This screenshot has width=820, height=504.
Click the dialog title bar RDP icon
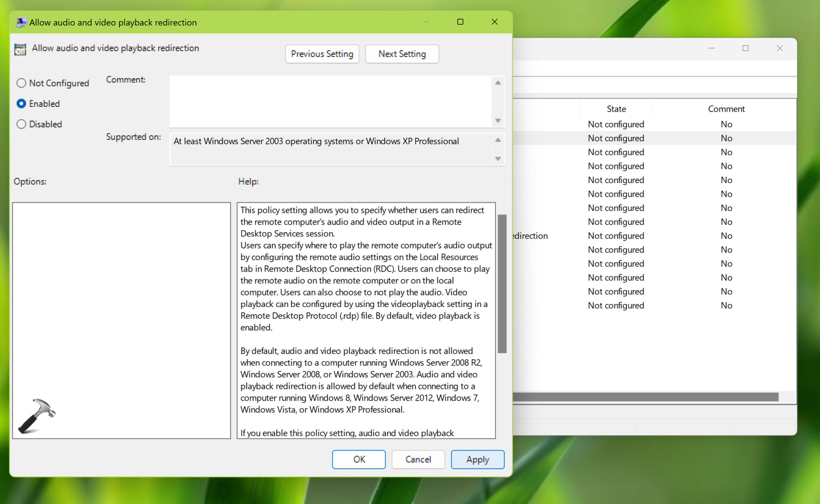coord(21,22)
